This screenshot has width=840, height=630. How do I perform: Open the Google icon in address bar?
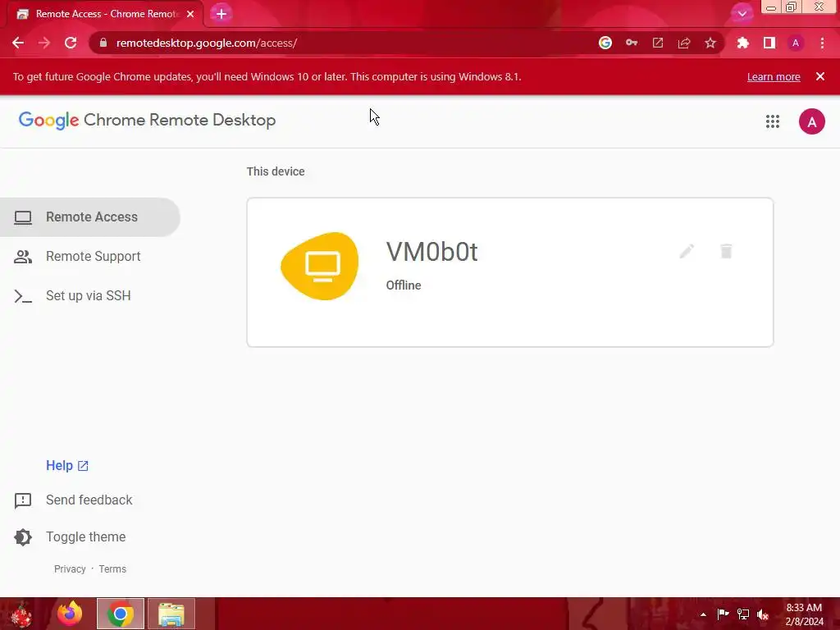tap(605, 43)
